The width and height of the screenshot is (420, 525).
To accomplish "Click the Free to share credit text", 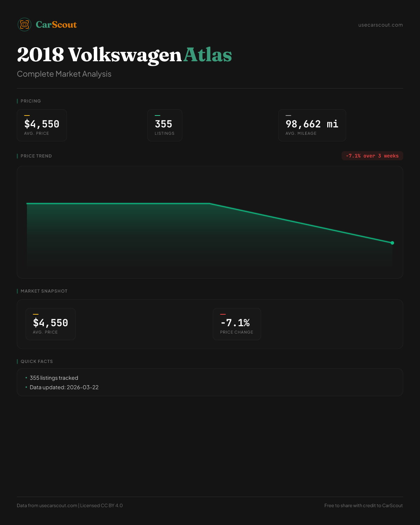I will (x=363, y=505).
